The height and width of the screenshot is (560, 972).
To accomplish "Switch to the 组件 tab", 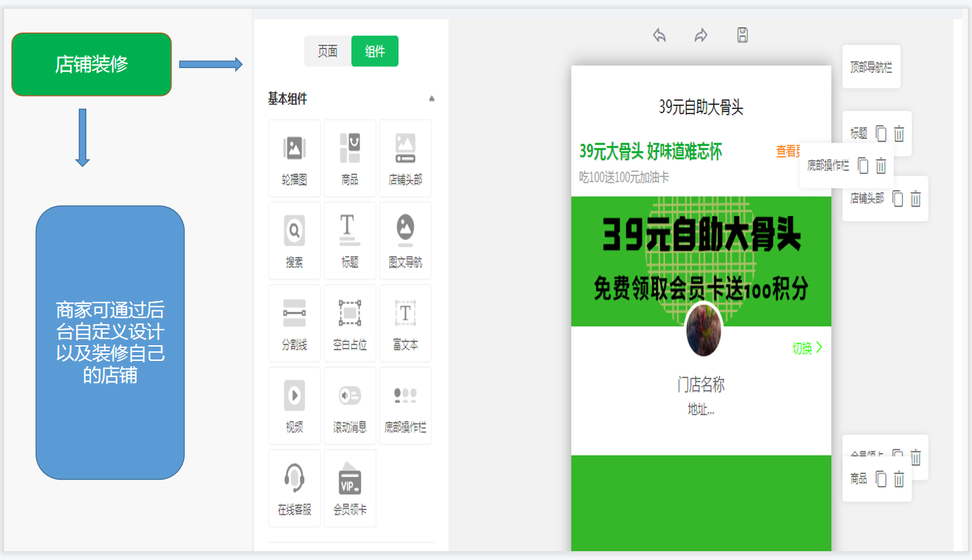I will [x=374, y=51].
